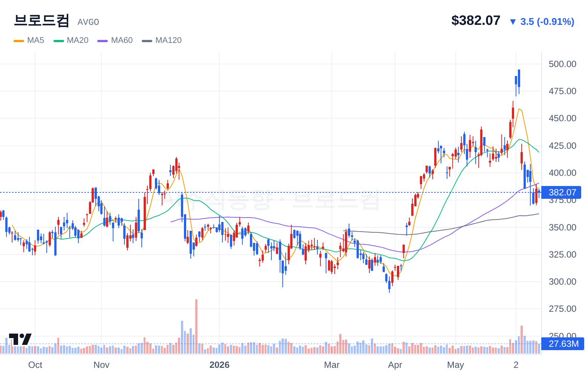This screenshot has width=588, height=375.
Task: Click the 300.00 price axis label
Action: (562, 282)
